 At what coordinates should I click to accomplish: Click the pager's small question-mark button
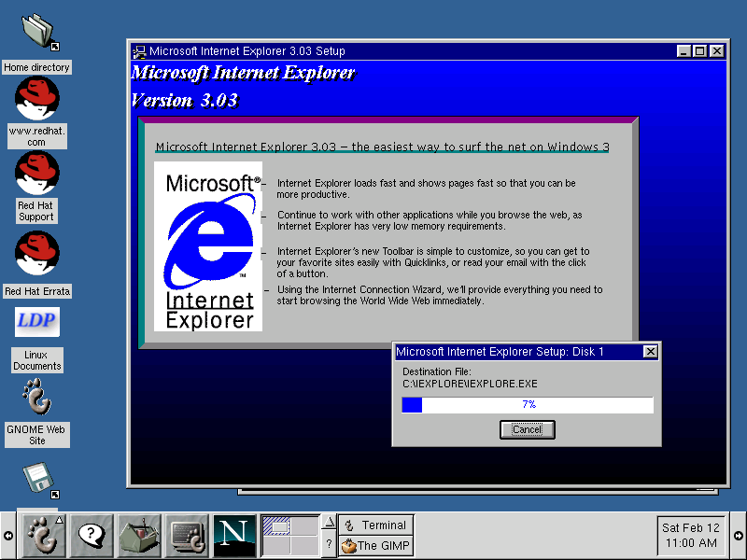pyautogui.click(x=330, y=544)
